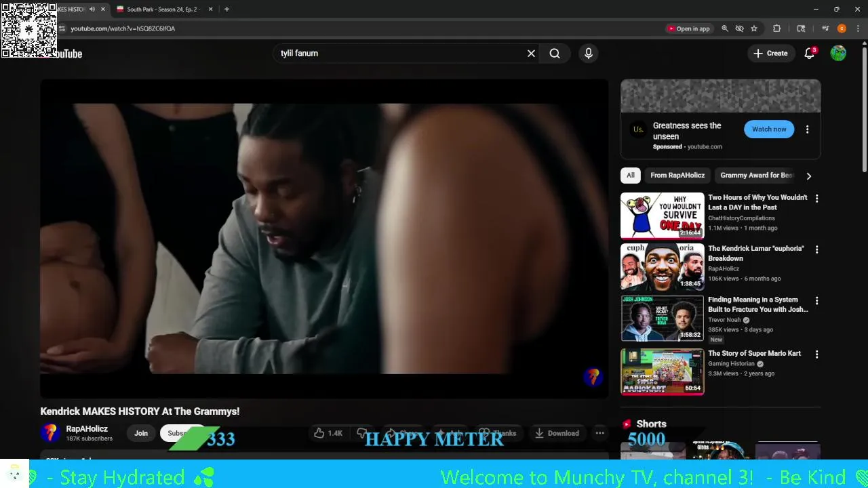The width and height of the screenshot is (868, 488).
Task: Select the From RapAHolicz chip
Action: click(677, 176)
